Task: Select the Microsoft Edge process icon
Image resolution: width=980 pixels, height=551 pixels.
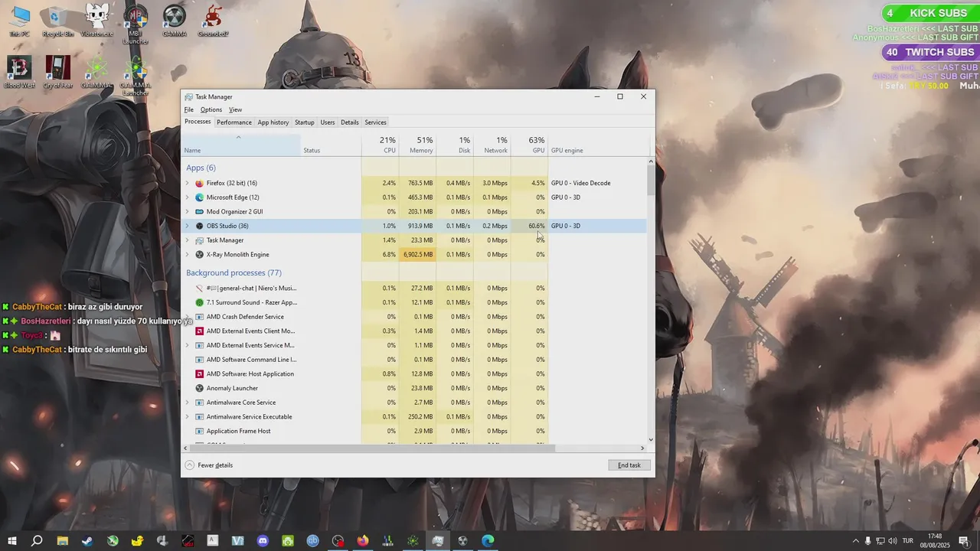Action: [199, 197]
